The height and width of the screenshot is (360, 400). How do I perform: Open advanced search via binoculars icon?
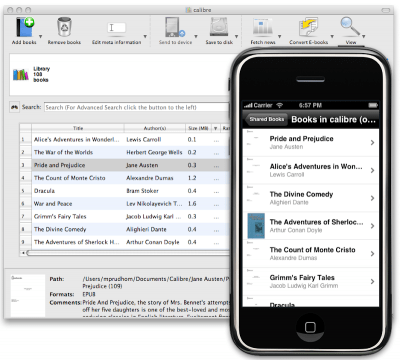pyautogui.click(x=14, y=107)
